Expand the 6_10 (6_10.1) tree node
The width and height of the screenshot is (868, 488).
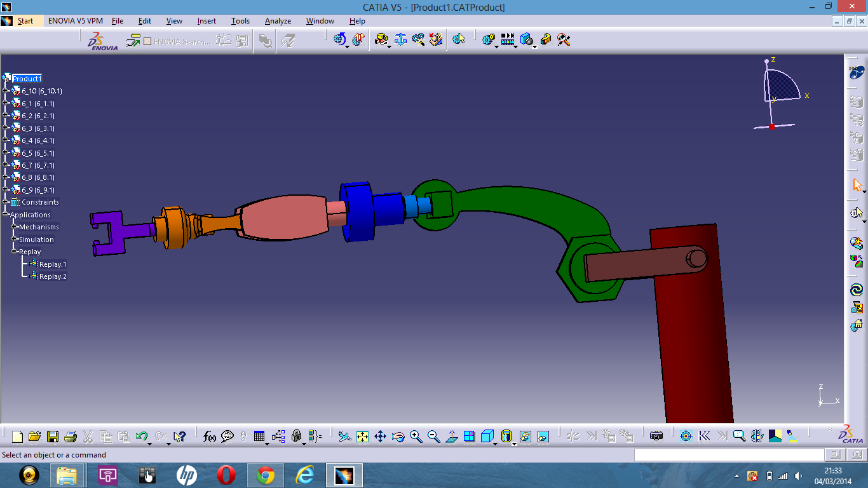(x=5, y=91)
